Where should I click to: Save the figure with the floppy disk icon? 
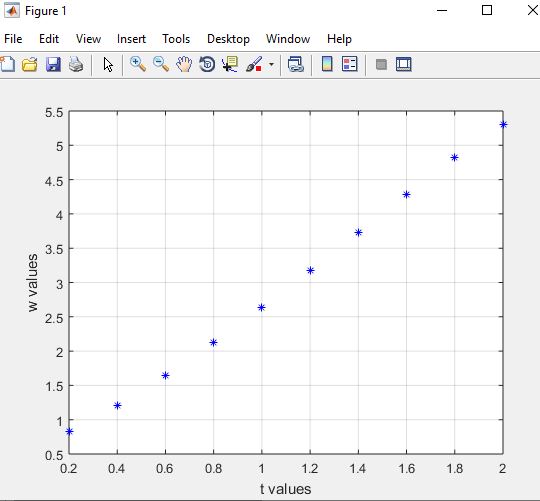53,64
